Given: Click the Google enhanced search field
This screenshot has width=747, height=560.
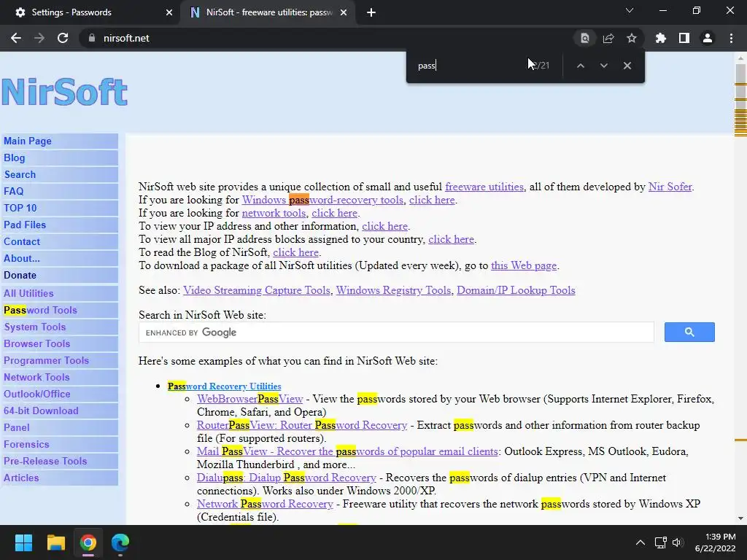Looking at the screenshot, I should [x=396, y=332].
